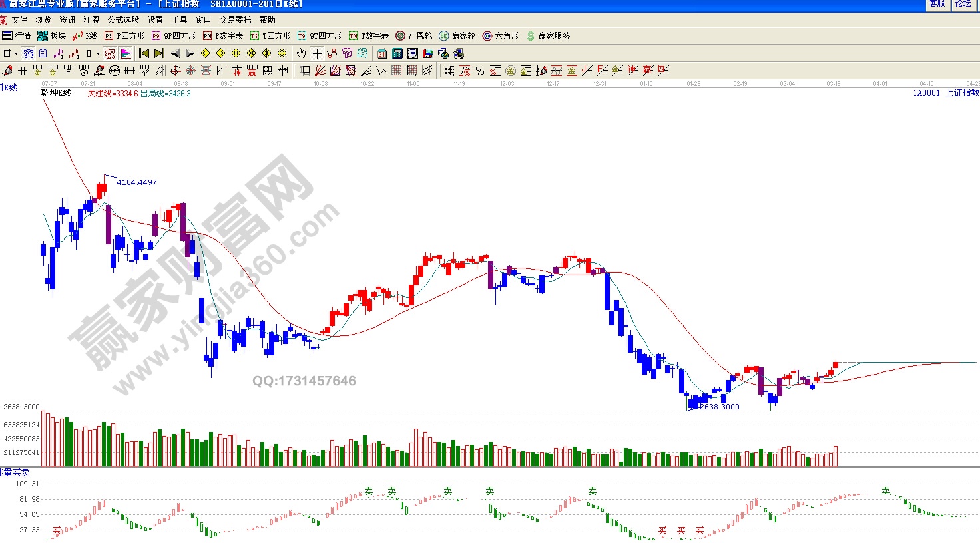
Task: Click the black play-forward triangle icon
Action: pyautogui.click(x=190, y=53)
